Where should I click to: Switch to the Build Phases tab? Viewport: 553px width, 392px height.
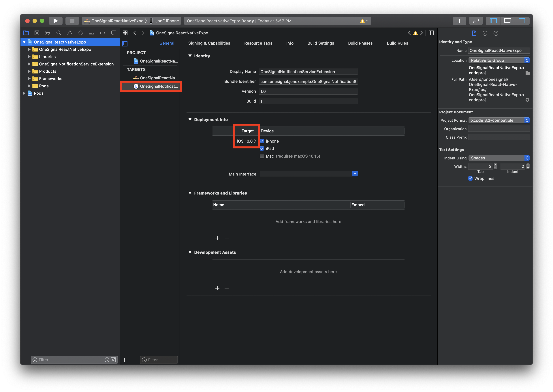click(x=360, y=43)
